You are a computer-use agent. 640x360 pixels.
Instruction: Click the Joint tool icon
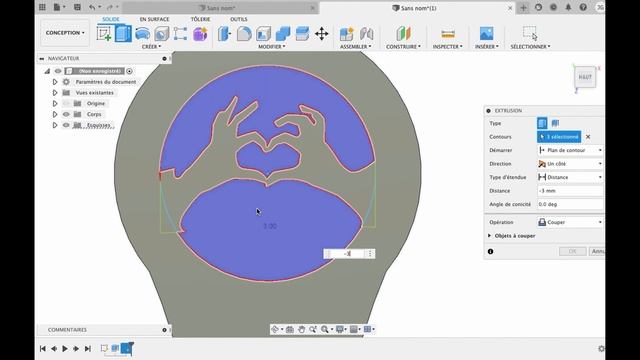pyautogui.click(x=366, y=34)
